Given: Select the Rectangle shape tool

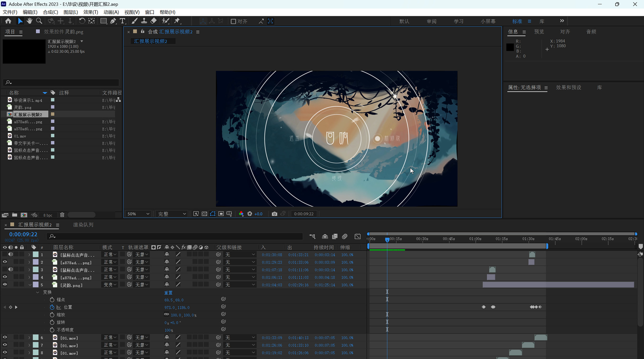Looking at the screenshot, I should (x=103, y=21).
